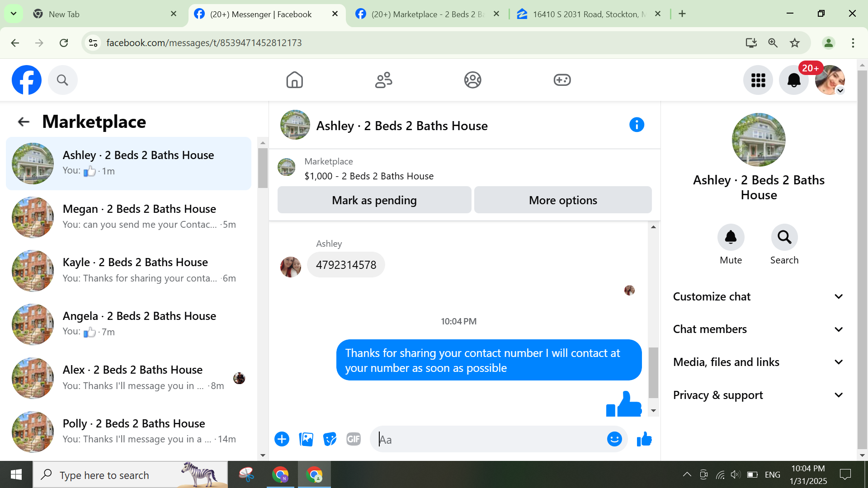Screen dimensions: 868x488
Task: Open the Chrome three-dot menu
Action: coord(853,43)
